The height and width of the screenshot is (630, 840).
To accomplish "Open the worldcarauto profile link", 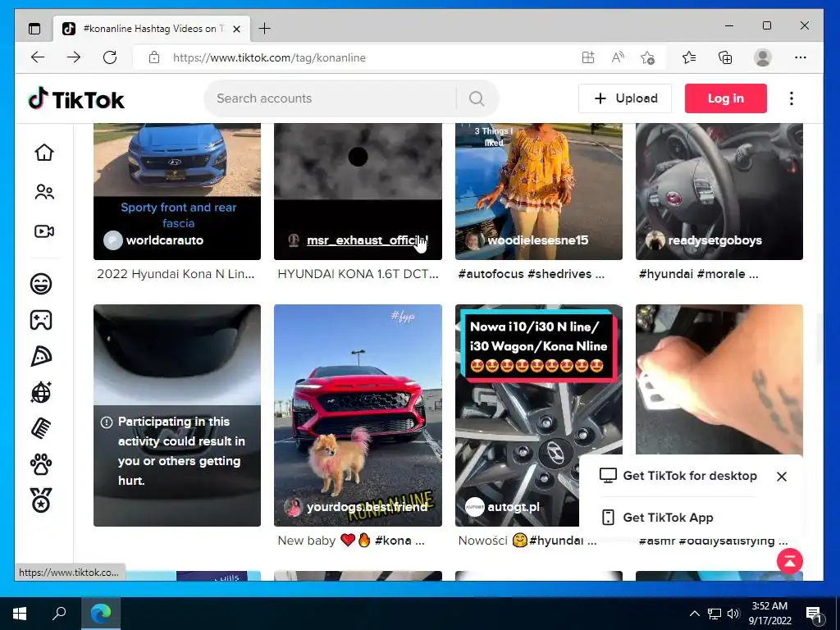I will (x=164, y=240).
